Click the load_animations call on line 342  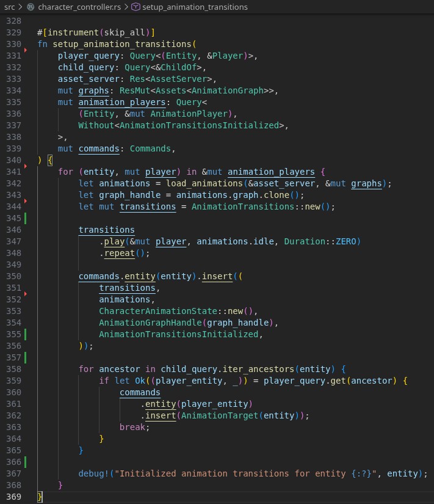[x=204, y=183]
